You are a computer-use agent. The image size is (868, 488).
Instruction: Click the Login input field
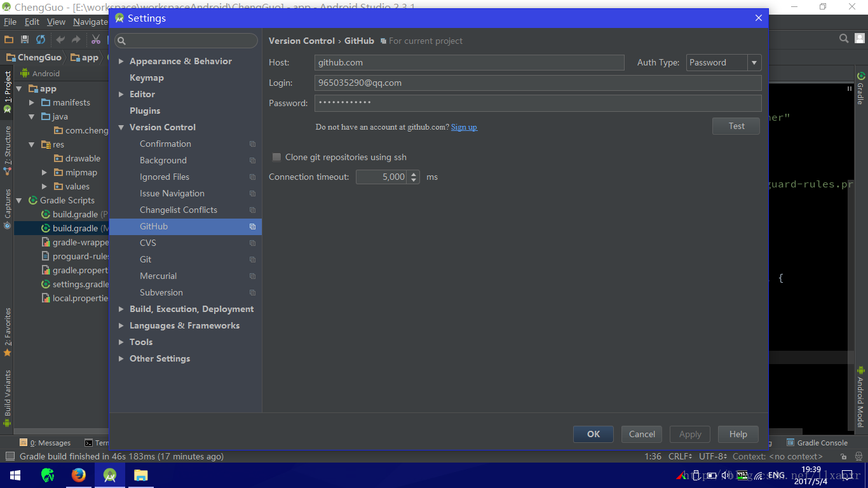pos(538,83)
